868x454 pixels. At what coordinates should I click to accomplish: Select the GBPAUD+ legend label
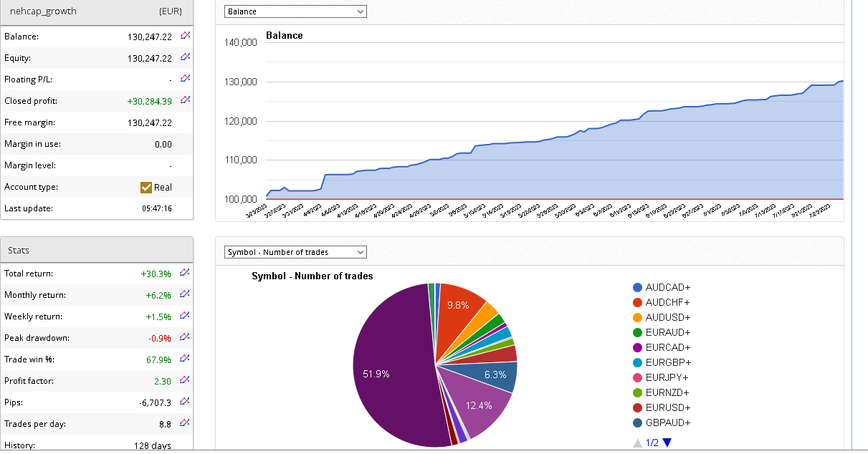click(x=667, y=422)
